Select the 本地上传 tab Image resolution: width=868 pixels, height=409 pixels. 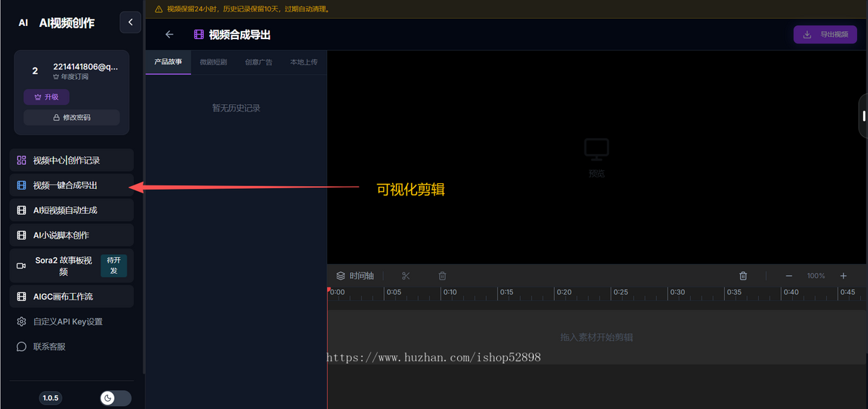(304, 62)
